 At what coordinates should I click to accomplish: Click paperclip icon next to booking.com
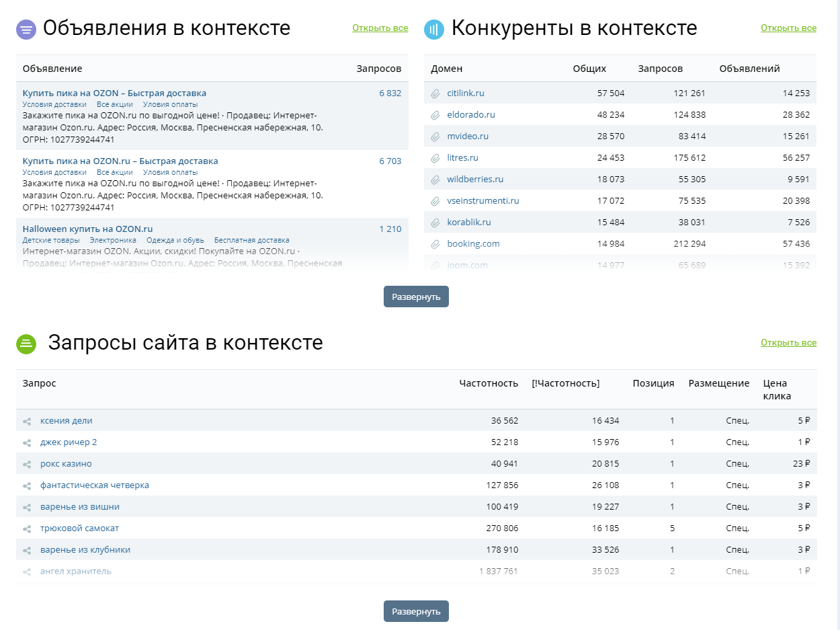pos(435,244)
